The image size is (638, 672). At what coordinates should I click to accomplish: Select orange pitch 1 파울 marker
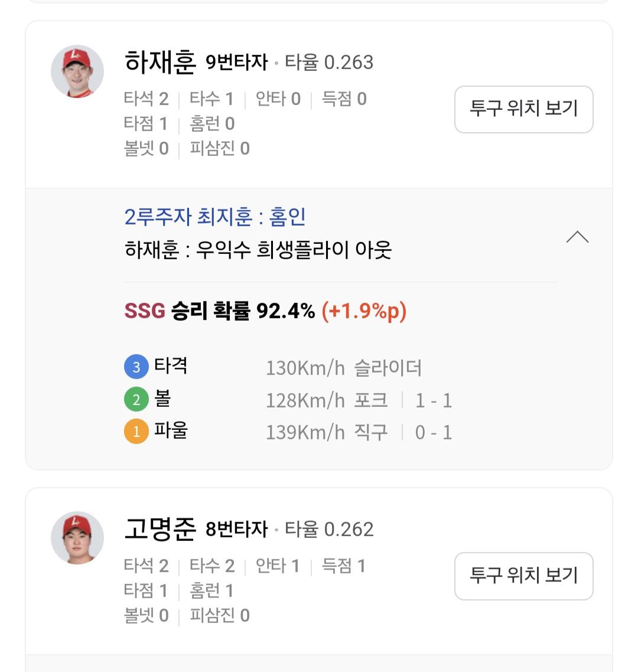[x=136, y=432]
